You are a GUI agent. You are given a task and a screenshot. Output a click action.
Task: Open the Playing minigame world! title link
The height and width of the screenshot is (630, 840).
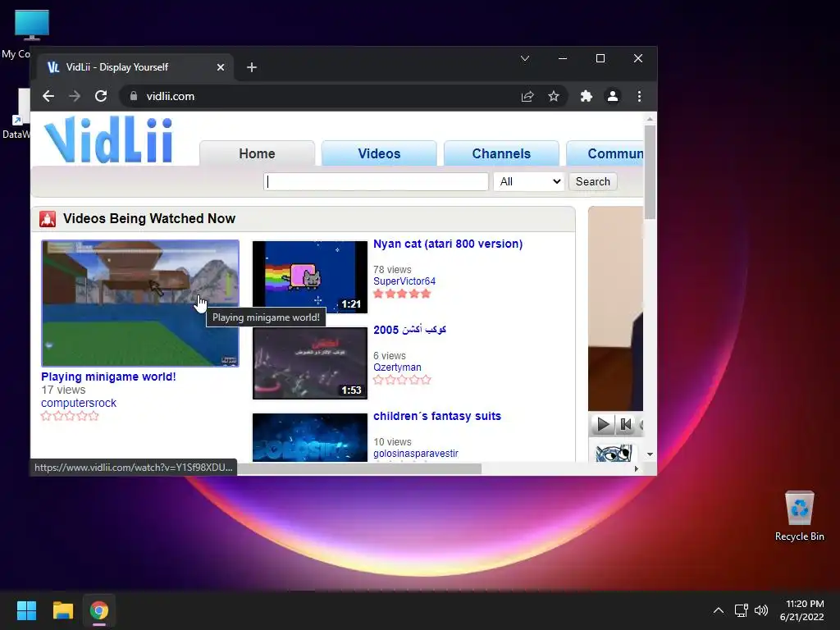[x=108, y=377]
